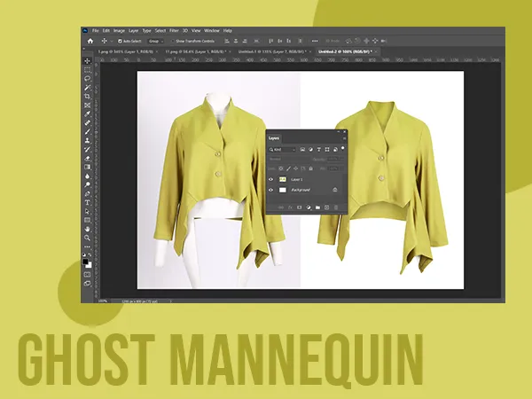532x399 pixels.
Task: Select the Rectangle shape tool
Action: coord(87,220)
